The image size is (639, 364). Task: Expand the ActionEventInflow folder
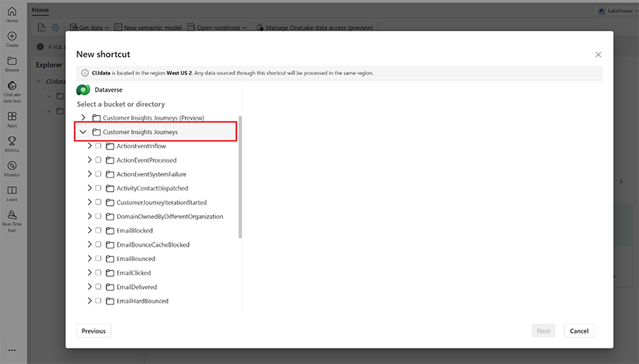[x=89, y=145]
